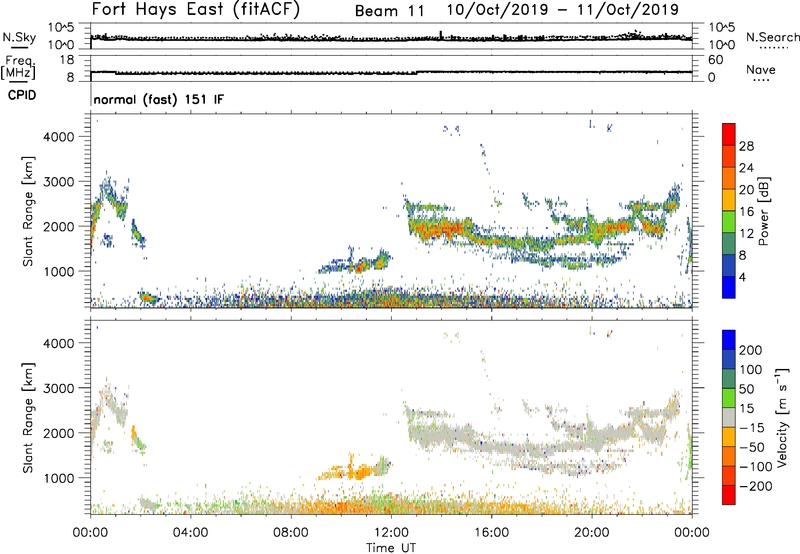Pick the red bottom segment of velocity colorbar
Viewport: 800px width, 554px height.
pos(729,495)
